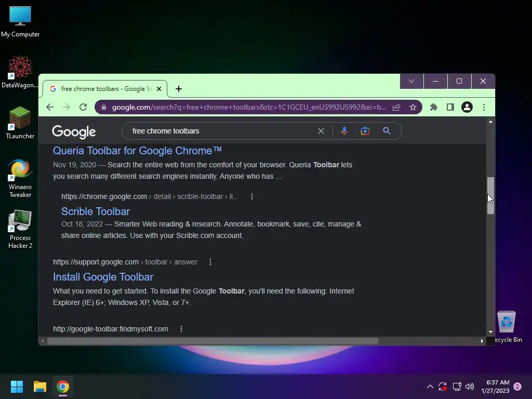This screenshot has height=399, width=532.
Task: Go back using Chrome's back arrow
Action: (x=50, y=107)
